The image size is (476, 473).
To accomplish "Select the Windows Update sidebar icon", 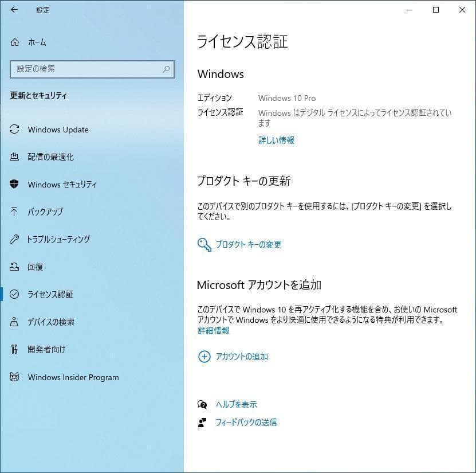I will pyautogui.click(x=14, y=130).
